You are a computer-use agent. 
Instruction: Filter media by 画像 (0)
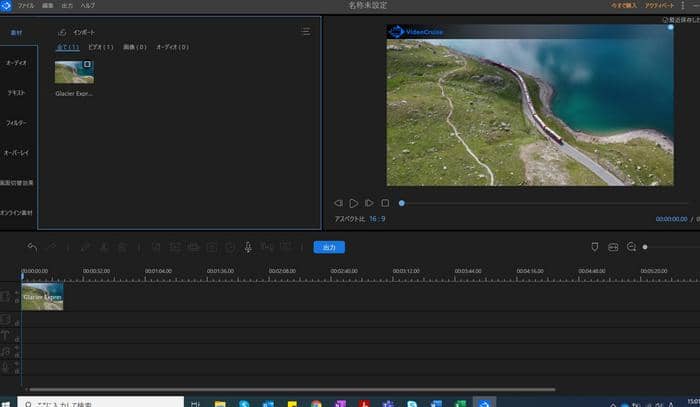point(135,47)
